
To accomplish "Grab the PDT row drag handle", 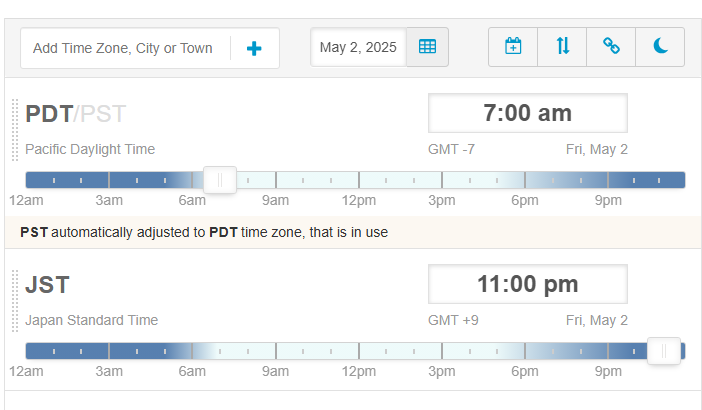I will click(15, 130).
